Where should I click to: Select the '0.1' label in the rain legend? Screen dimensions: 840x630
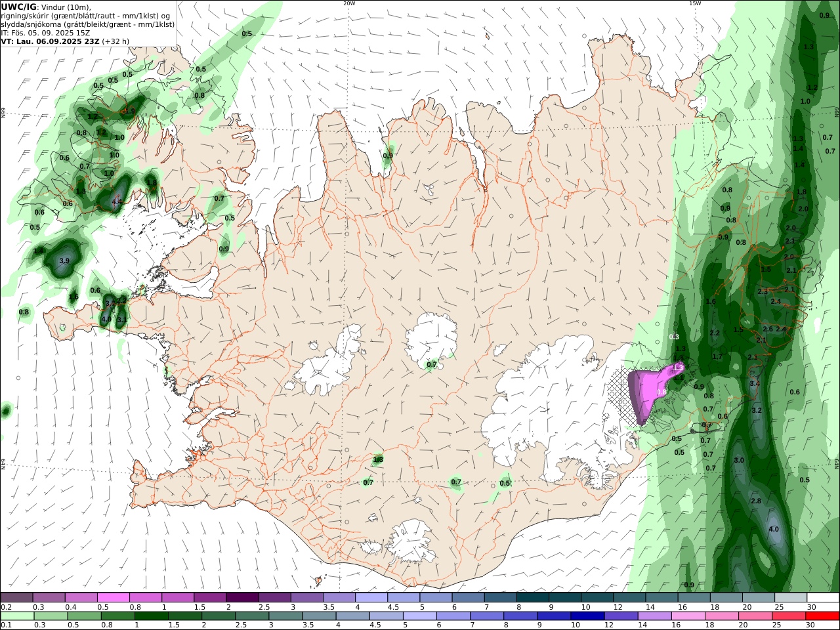point(6,625)
